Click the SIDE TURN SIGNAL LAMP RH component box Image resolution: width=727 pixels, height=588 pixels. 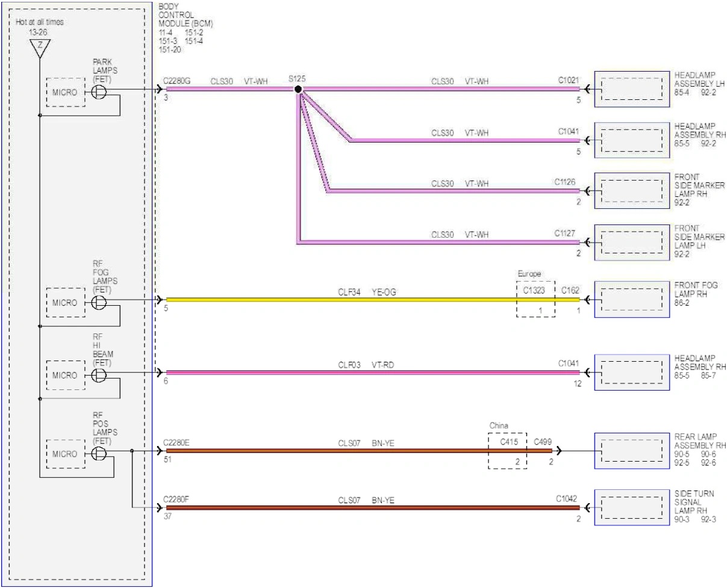(x=632, y=508)
